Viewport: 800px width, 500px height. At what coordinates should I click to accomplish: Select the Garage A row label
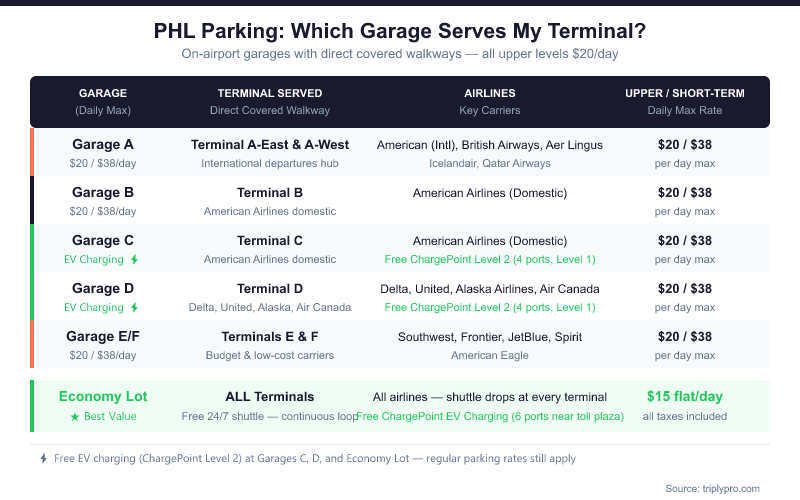point(103,144)
